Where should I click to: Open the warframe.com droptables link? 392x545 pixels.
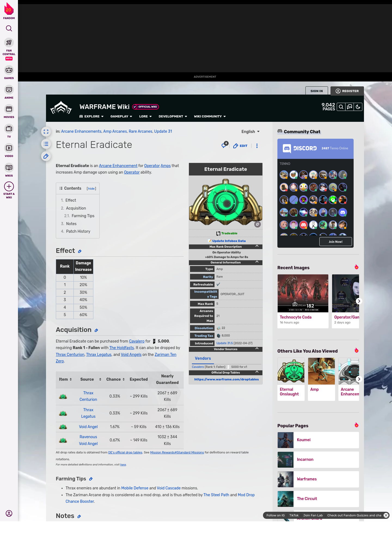(226, 379)
